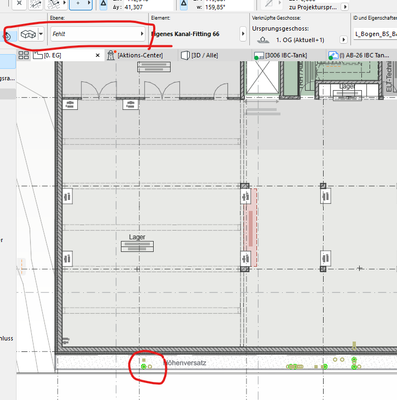Select the green hotspot left of Höhenversatz

pyautogui.click(x=144, y=367)
